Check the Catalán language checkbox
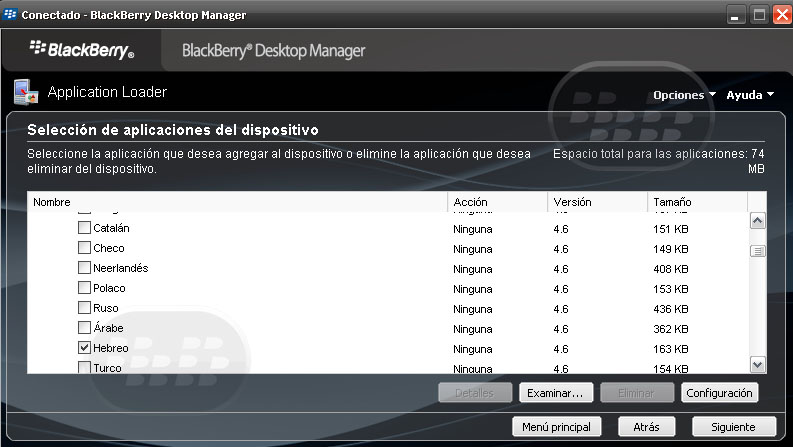This screenshot has width=793, height=447. point(84,228)
